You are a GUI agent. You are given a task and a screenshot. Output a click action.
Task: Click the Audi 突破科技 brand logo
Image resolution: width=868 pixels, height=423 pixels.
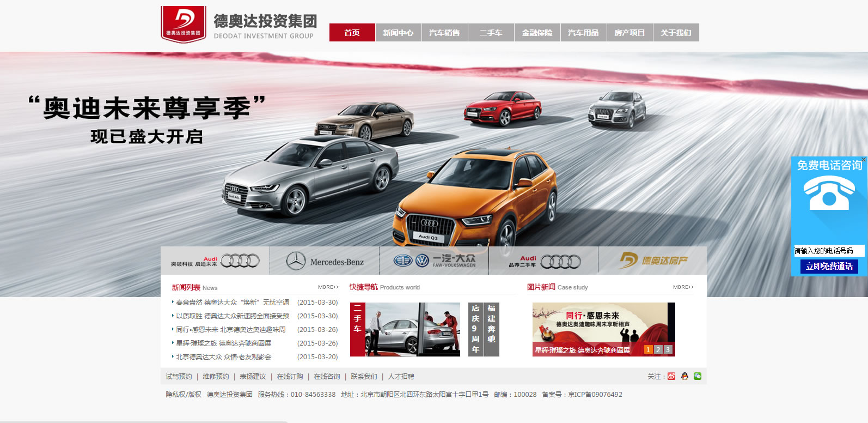tap(215, 261)
